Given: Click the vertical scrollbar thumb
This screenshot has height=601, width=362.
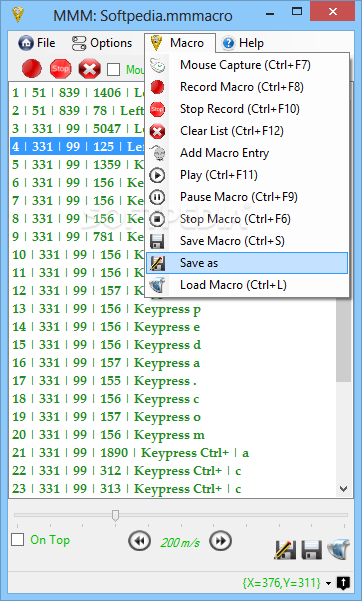Looking at the screenshot, I should coord(343,339).
